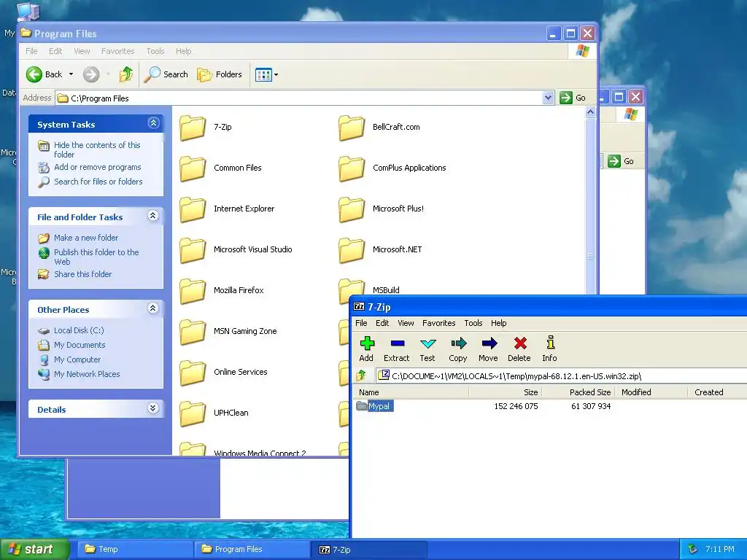This screenshot has width=747, height=560.
Task: Open the Tools menu in 7-Zip
Action: pos(473,323)
